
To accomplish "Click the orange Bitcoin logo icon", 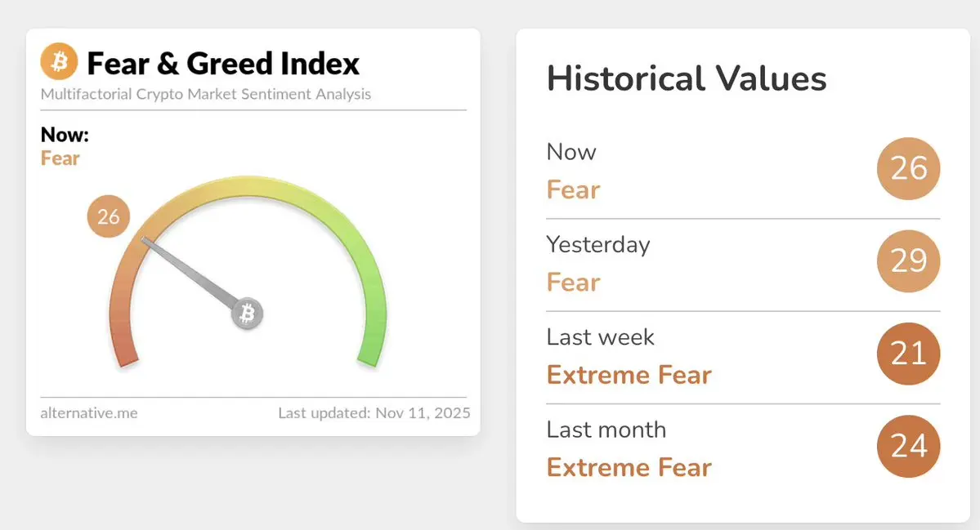I will (59, 61).
